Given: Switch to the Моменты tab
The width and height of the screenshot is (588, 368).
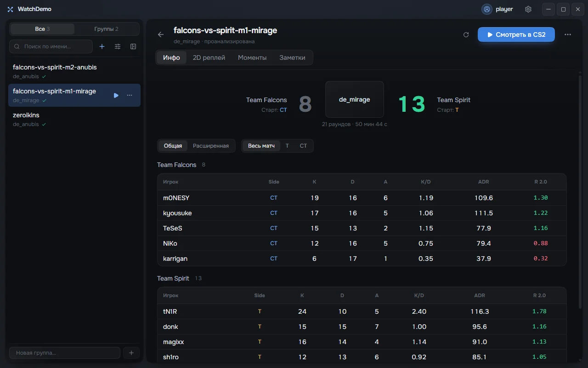Looking at the screenshot, I should (x=252, y=58).
